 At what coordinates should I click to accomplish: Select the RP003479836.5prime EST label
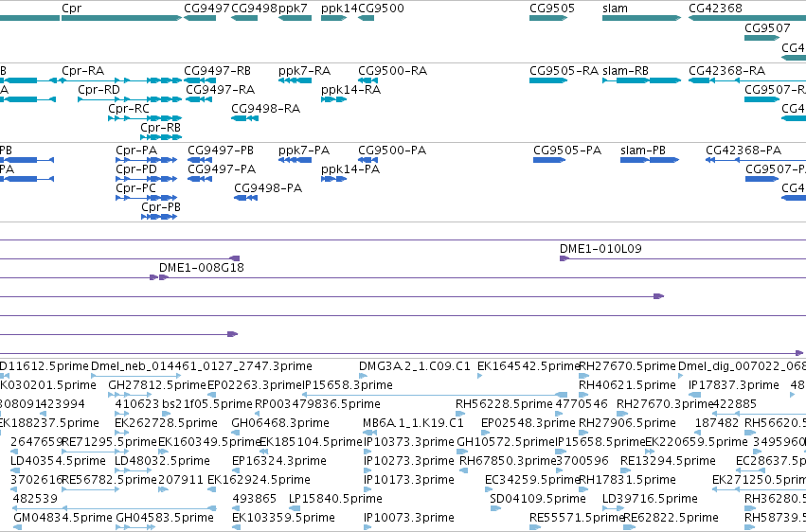point(317,403)
